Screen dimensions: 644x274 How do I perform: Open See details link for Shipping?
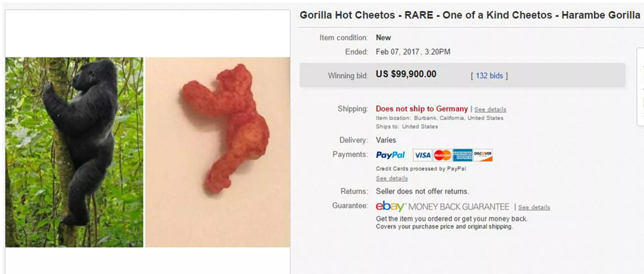coord(491,109)
